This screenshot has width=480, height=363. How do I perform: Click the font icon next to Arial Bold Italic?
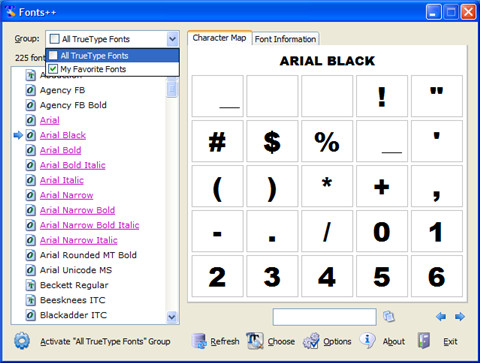[x=30, y=165]
